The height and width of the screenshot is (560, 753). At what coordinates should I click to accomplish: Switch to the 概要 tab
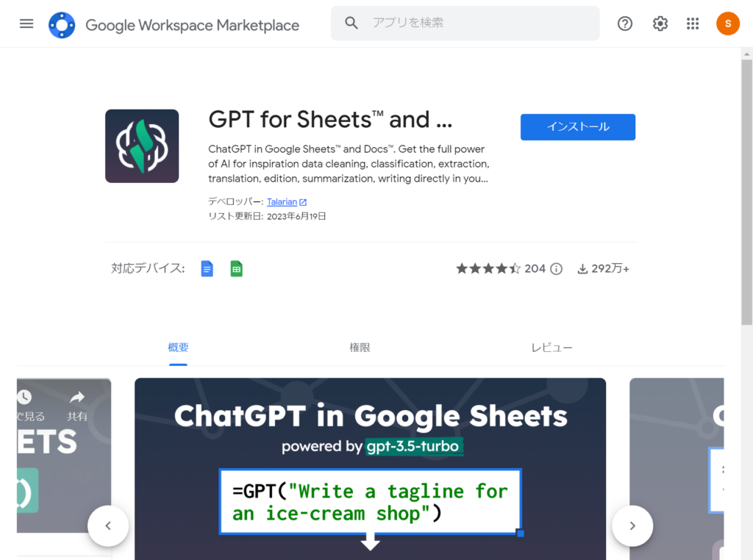(178, 348)
